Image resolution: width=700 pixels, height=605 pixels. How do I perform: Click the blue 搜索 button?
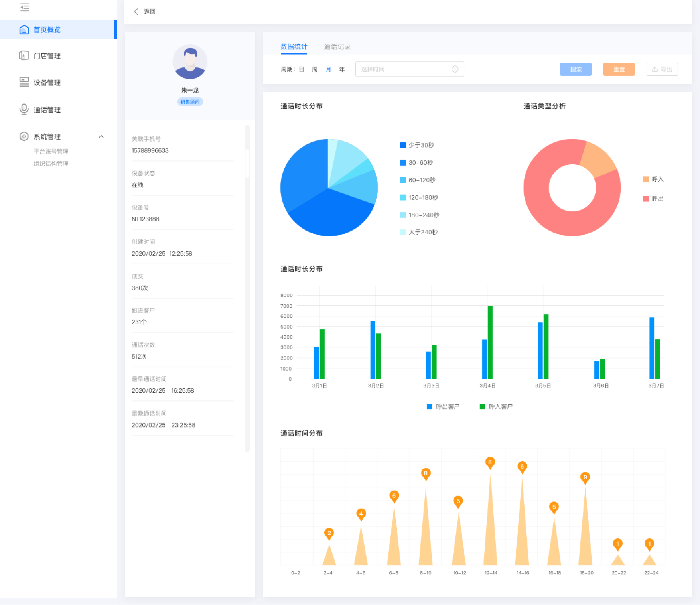575,69
